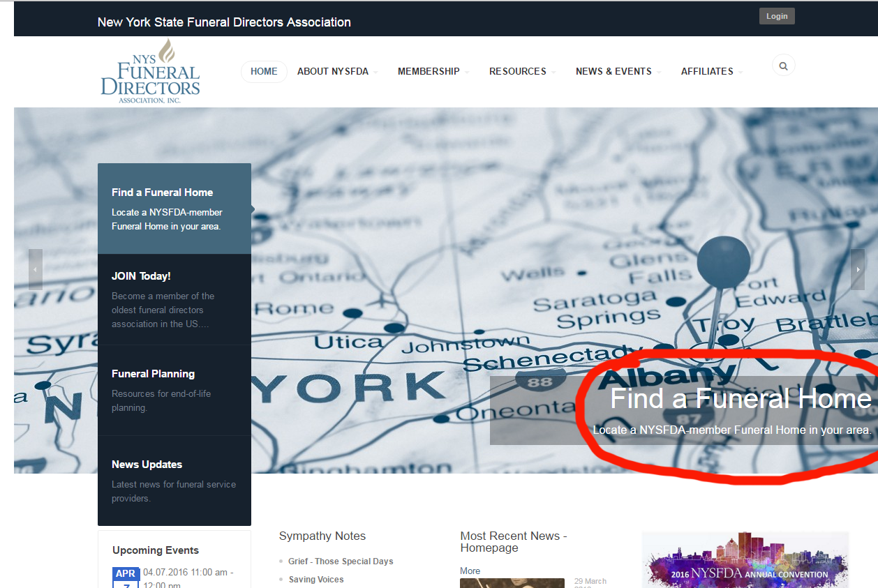
Task: Expand AFFILIATES dropdown arrow
Action: pos(741,72)
